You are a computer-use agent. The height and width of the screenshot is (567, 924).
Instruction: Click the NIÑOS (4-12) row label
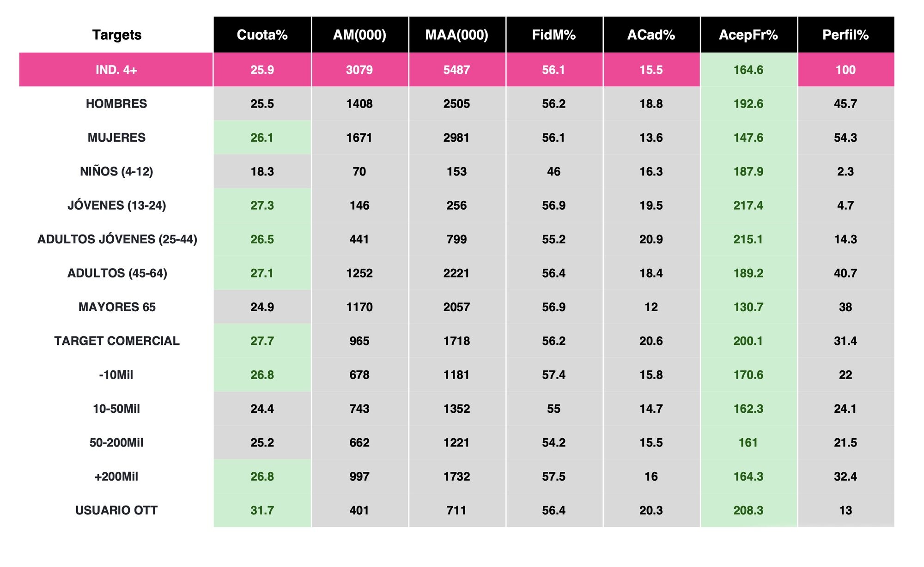pyautogui.click(x=116, y=172)
